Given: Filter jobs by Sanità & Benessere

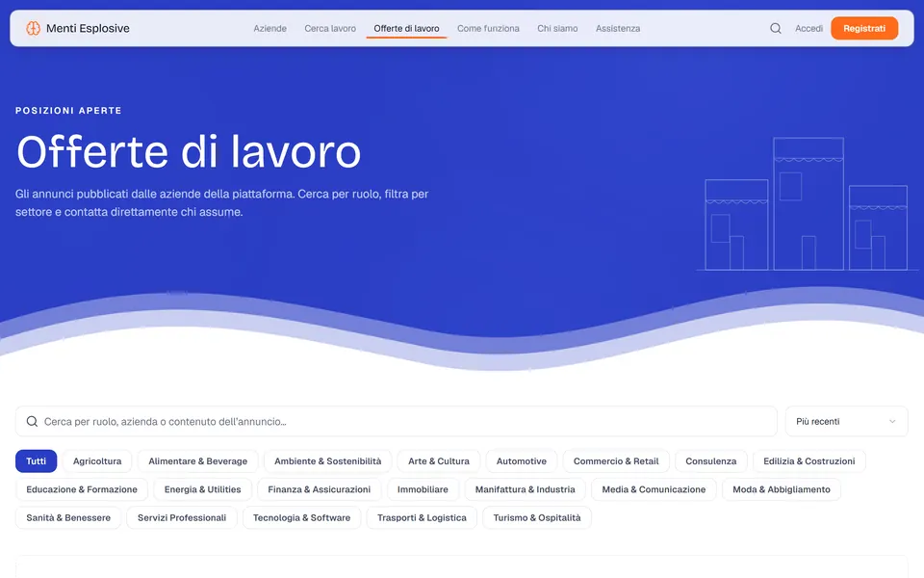Looking at the screenshot, I should tap(68, 518).
